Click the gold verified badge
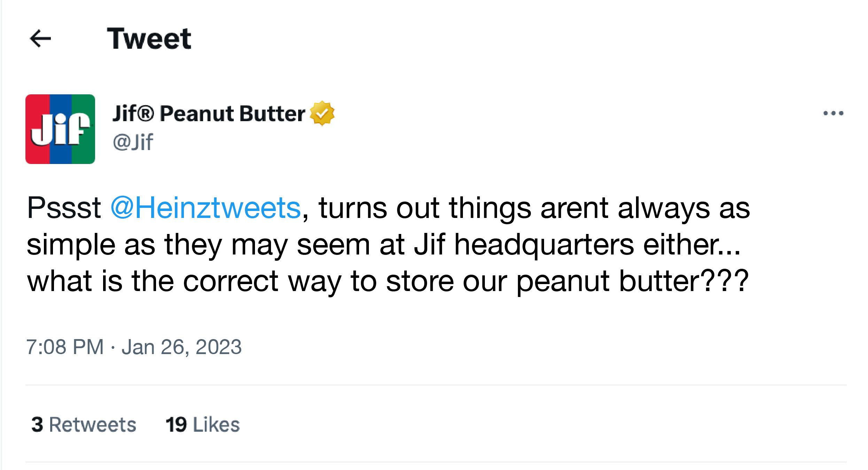868x470 pixels. coord(322,113)
